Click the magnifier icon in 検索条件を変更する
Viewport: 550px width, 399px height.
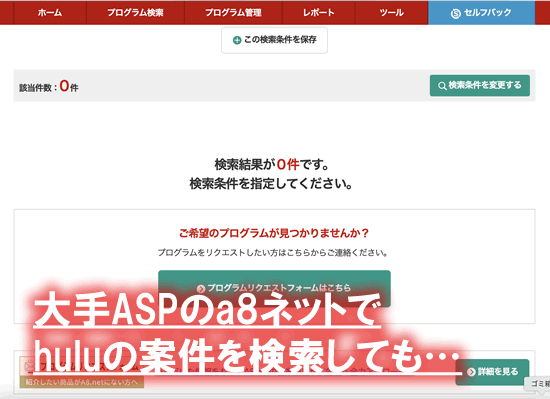click(x=442, y=86)
